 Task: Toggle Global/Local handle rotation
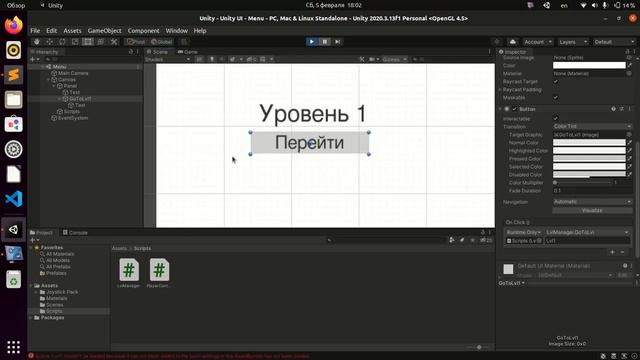click(162, 42)
